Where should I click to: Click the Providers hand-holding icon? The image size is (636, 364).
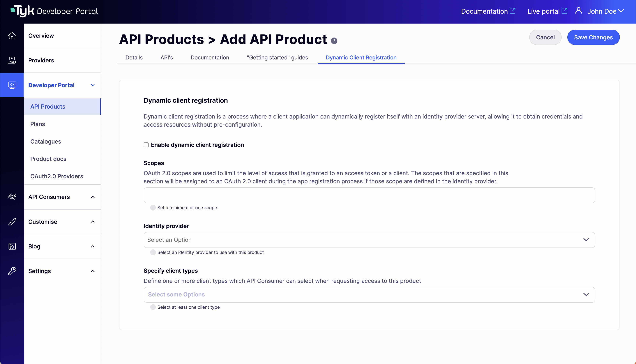pyautogui.click(x=12, y=60)
